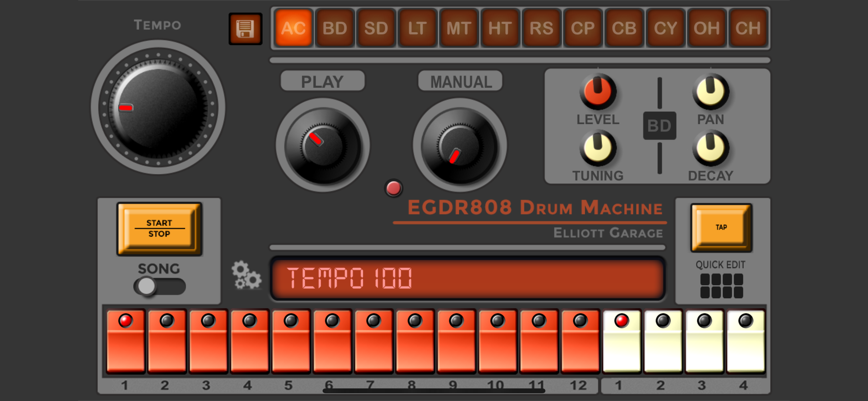Select the CY cymbal instrument
The width and height of the screenshot is (868, 401).
coord(666,28)
